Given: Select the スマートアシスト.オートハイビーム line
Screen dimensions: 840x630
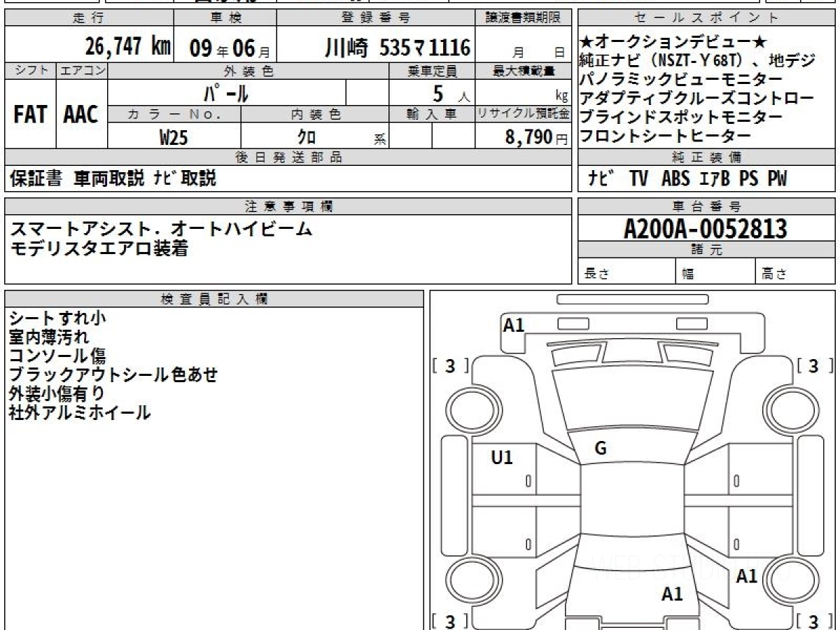Looking at the screenshot, I should [x=161, y=229].
